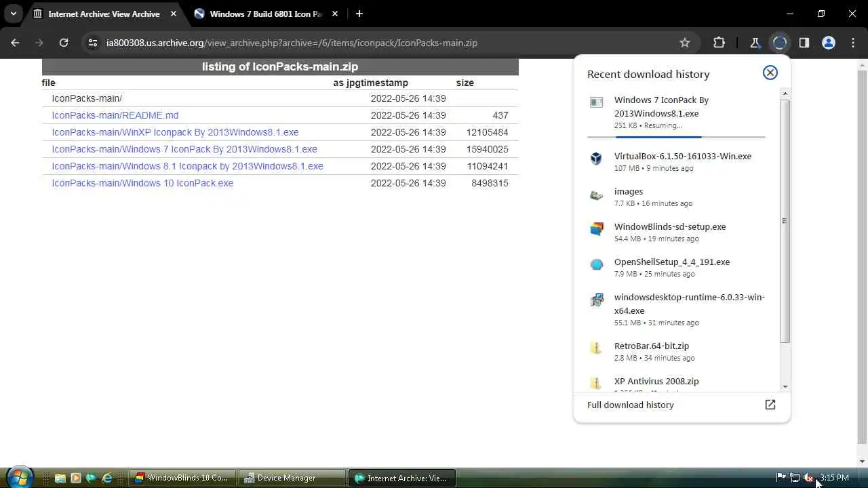Click the muted volume tray icon

point(808,478)
